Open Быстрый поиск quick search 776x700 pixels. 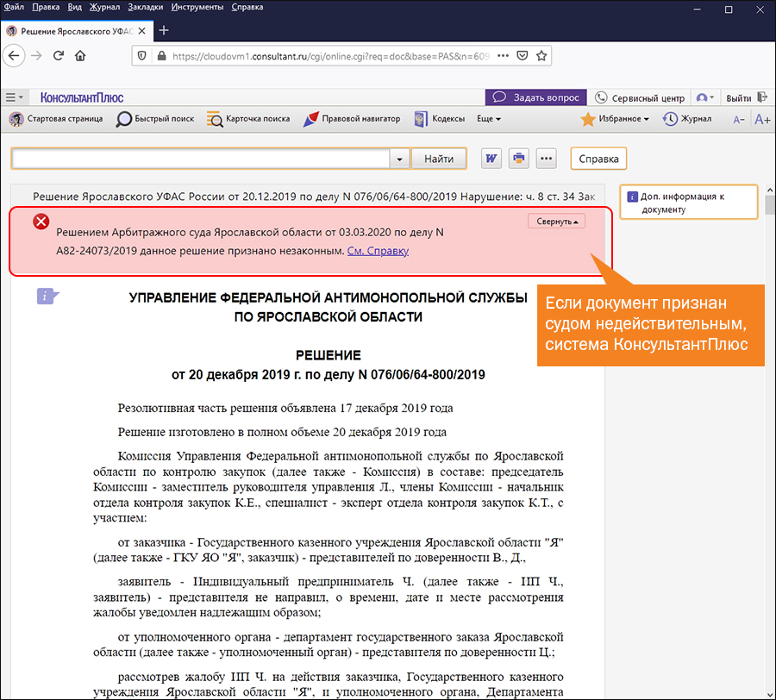(x=156, y=119)
